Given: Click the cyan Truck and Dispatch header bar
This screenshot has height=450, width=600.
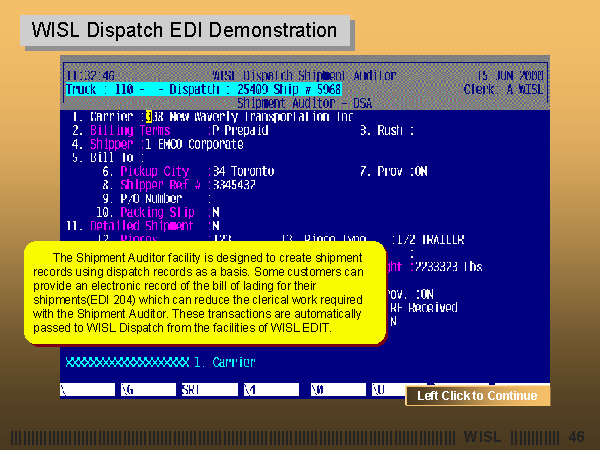Looking at the screenshot, I should (x=204, y=89).
